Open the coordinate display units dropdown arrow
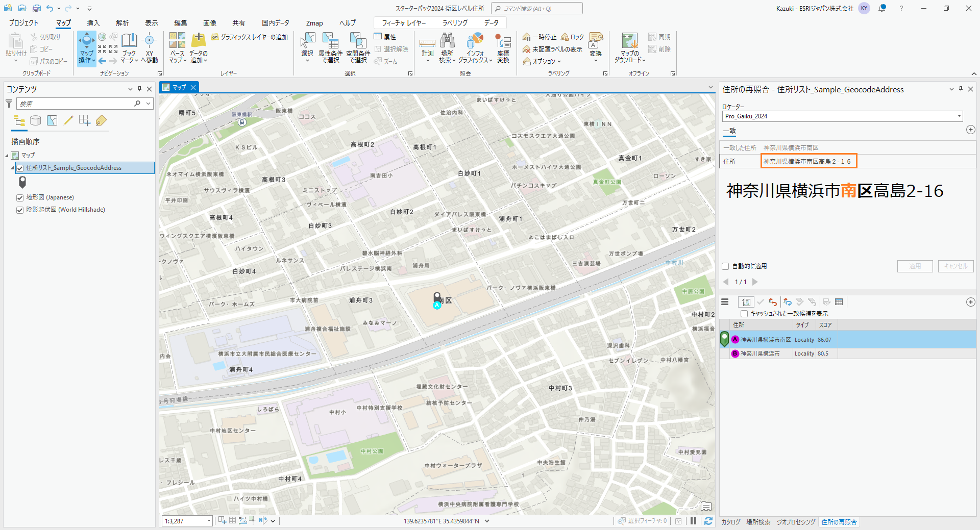 click(487, 521)
